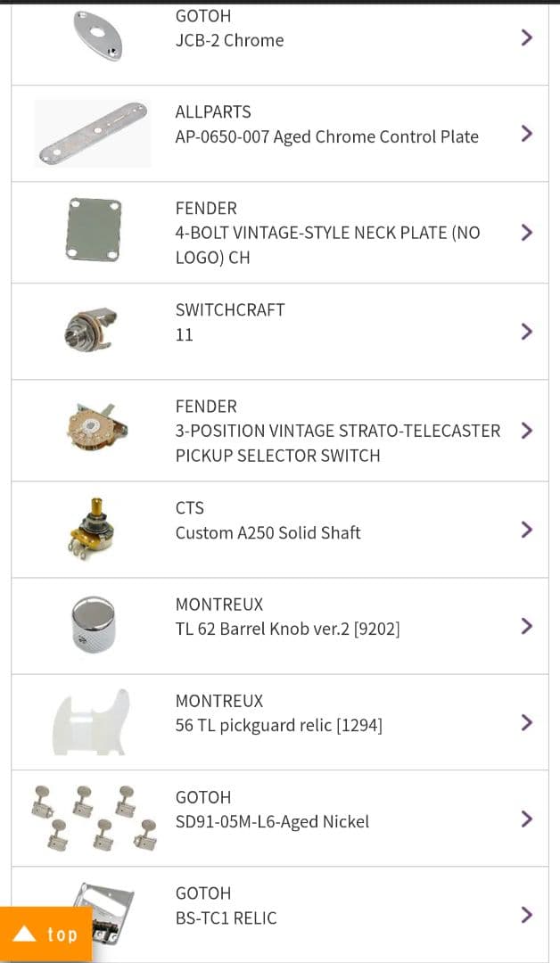
Task: Open 56 TL pickguard relic listing
Action: (278, 725)
